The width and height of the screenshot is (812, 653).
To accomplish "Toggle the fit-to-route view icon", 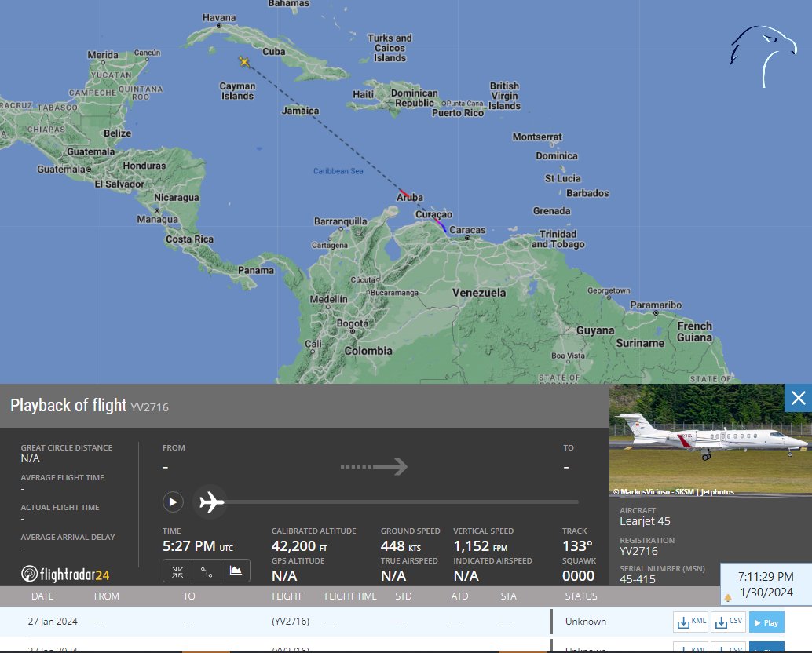I will pyautogui.click(x=177, y=571).
